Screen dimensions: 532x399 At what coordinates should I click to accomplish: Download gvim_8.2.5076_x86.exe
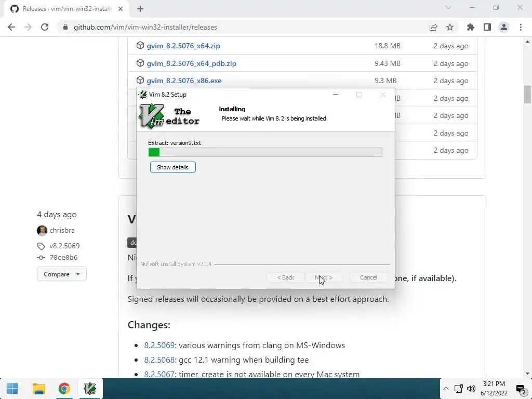click(184, 81)
